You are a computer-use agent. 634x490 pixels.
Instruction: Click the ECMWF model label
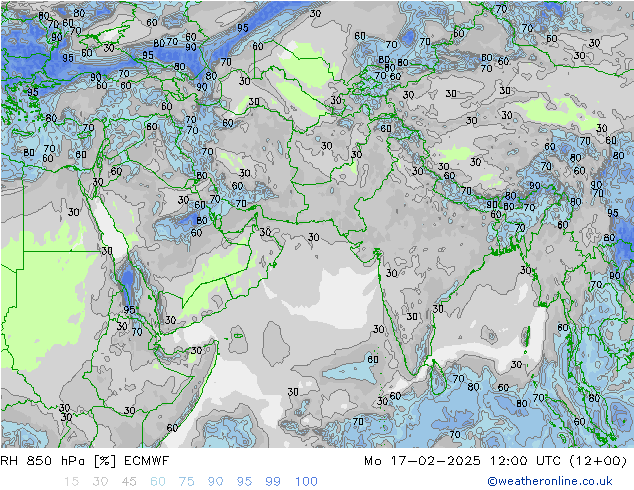(x=146, y=460)
